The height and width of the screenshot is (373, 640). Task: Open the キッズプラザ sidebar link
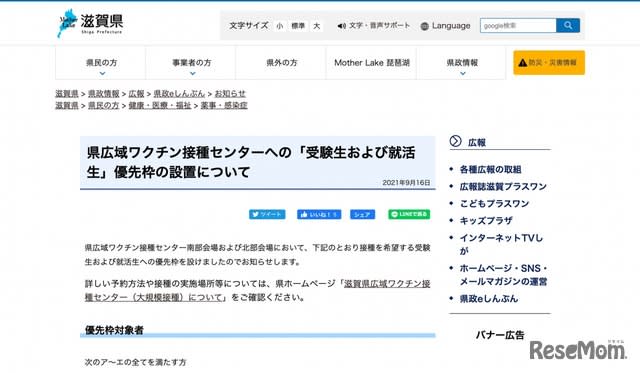coord(486,221)
